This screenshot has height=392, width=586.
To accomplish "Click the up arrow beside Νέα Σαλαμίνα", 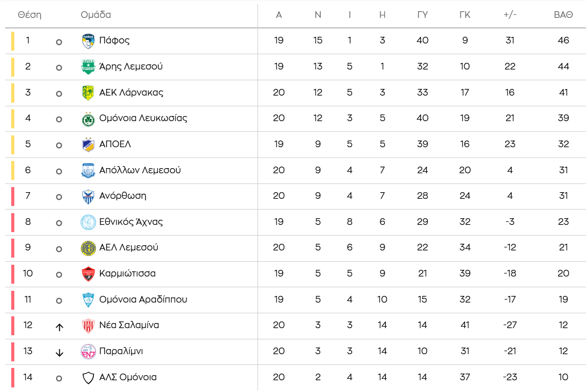I will click(x=59, y=327).
